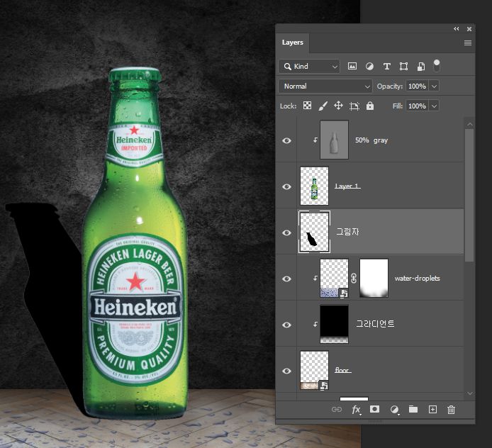492x448 pixels.
Task: Click the Opacity 100% field
Action: tap(417, 86)
